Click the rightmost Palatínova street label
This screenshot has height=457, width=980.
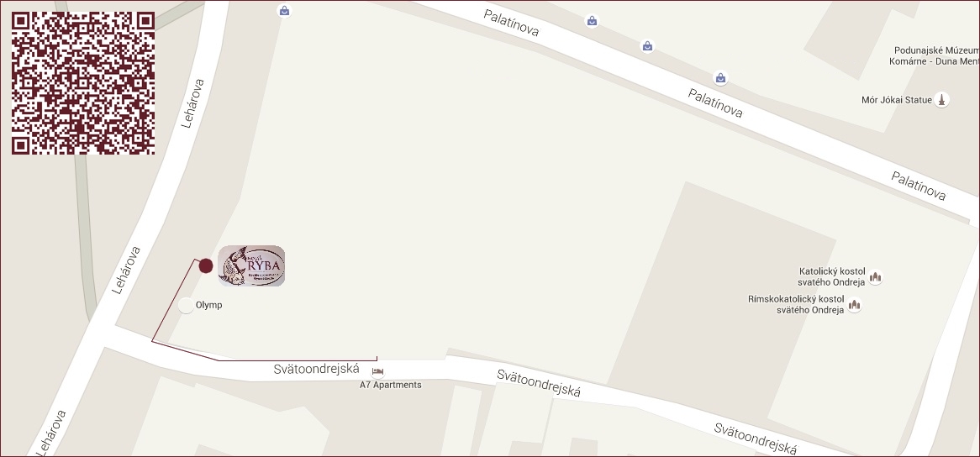(918, 186)
